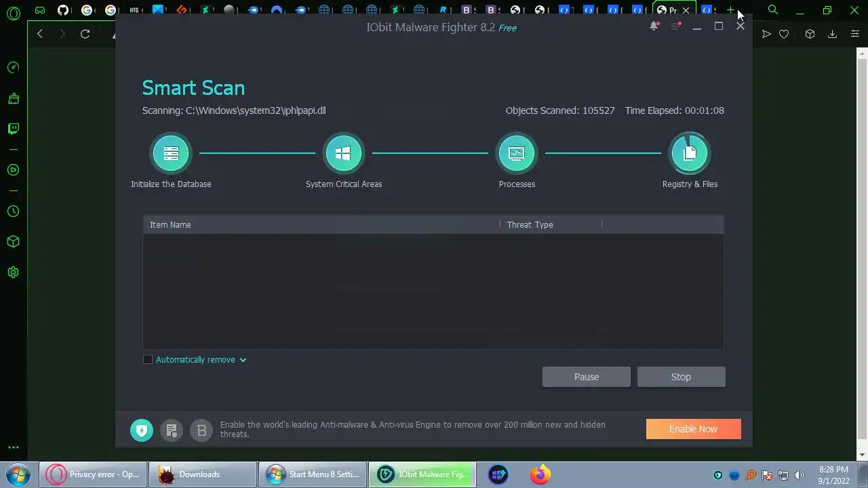Click the teal shield engine icon
Viewport: 868px width, 488px height.
[142, 430]
